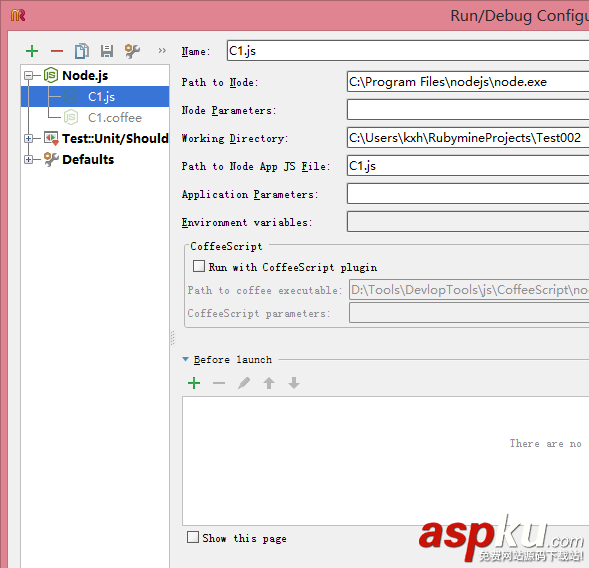Click the Test::Unit/Shoulda group icon
Screen dimensions: 589x568
51,138
